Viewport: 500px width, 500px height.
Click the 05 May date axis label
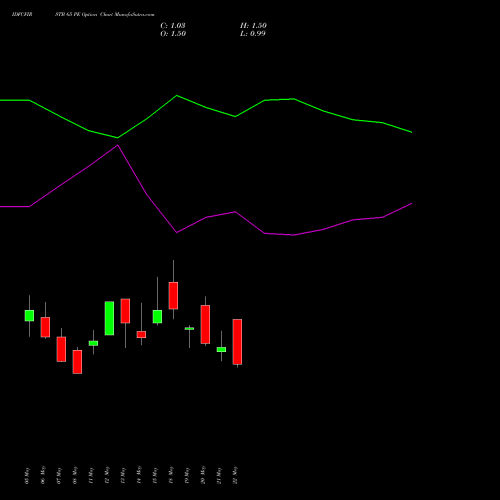pos(27,475)
